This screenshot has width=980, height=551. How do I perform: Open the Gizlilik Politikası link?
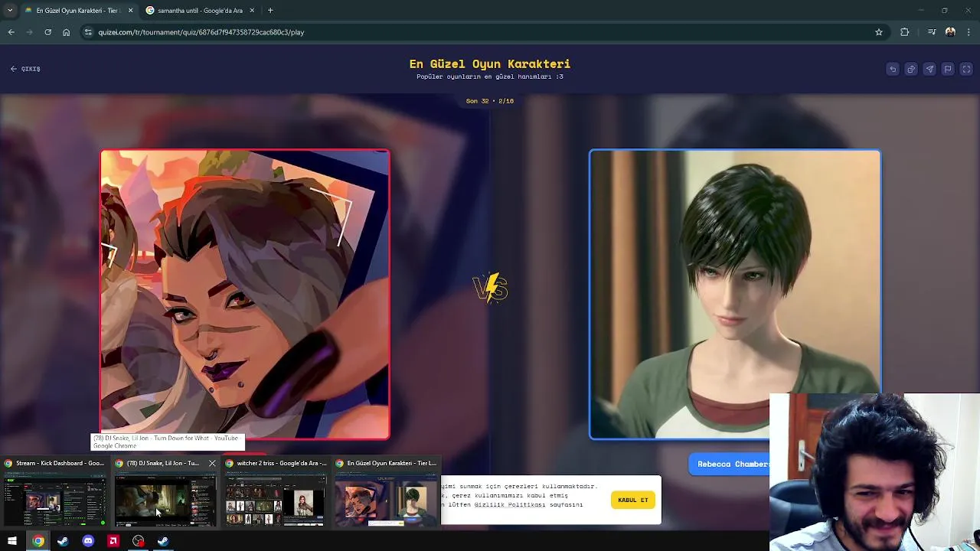[509, 504]
